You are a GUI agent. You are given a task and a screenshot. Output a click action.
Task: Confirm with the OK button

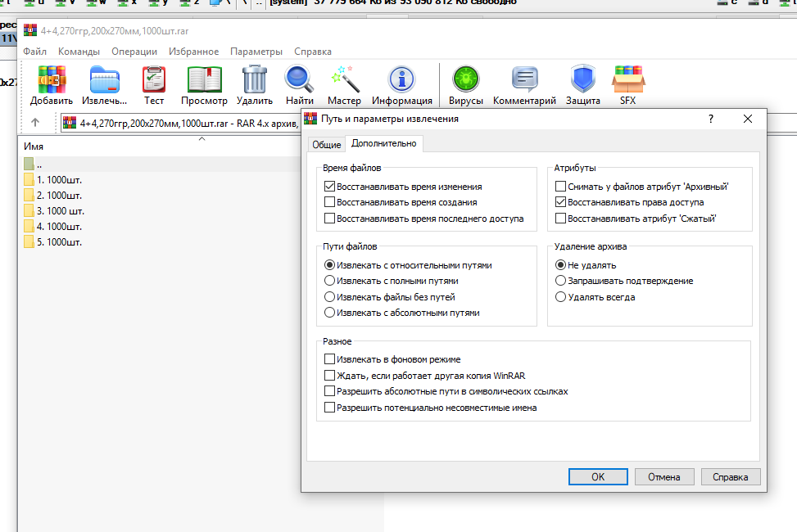coord(598,477)
